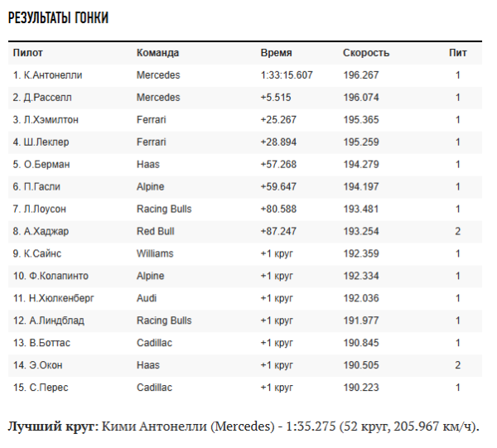Click the Пилот column header
The image size is (497, 448).
[x=28, y=53]
